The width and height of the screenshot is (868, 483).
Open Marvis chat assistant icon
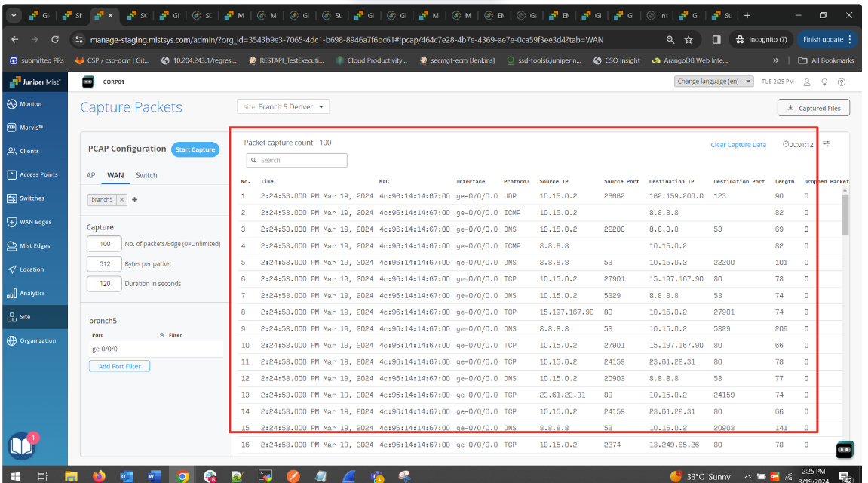[845, 450]
